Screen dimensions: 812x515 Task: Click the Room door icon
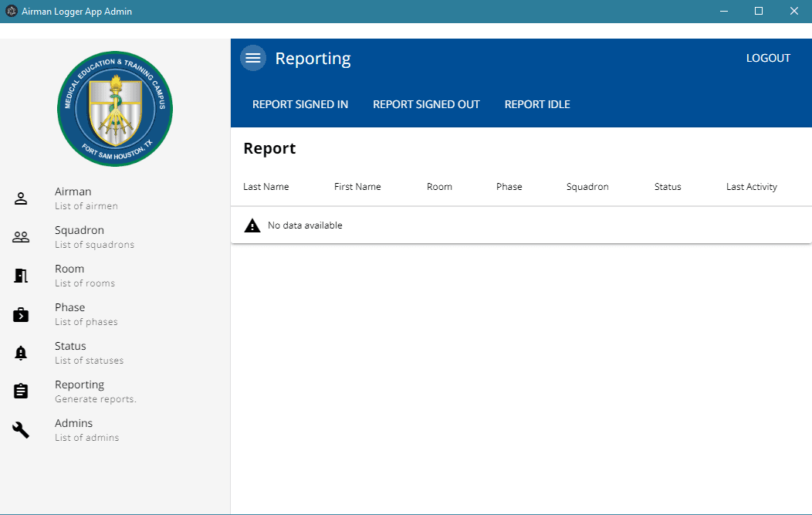[x=21, y=276]
